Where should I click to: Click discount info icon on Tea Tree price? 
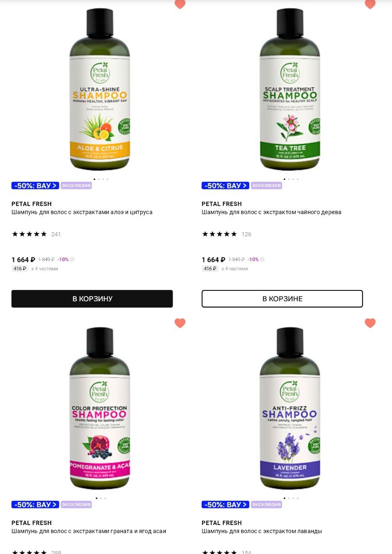262,260
